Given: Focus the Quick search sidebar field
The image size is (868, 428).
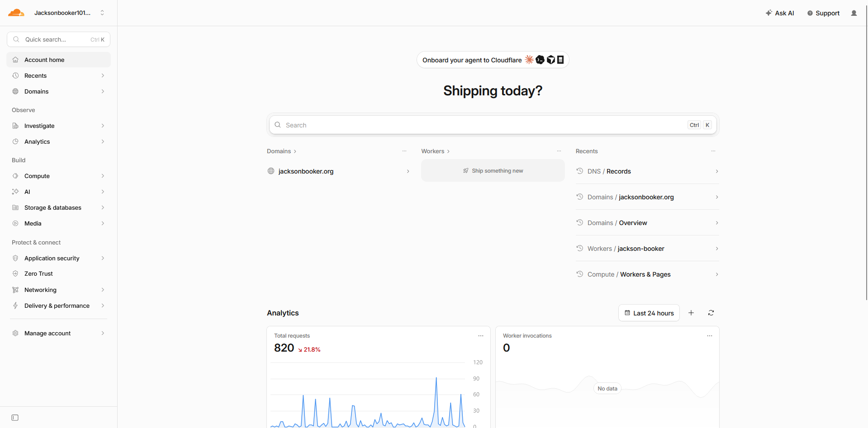Looking at the screenshot, I should [59, 39].
